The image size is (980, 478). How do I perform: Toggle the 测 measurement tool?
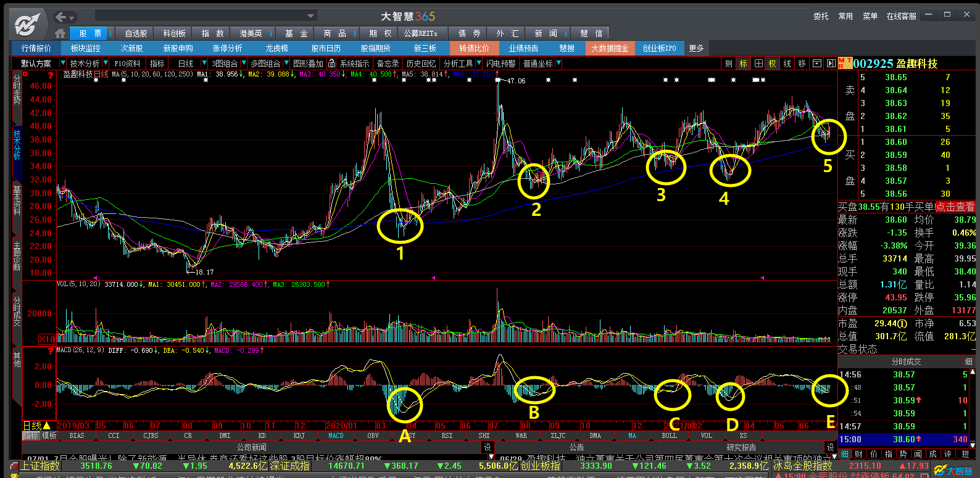[x=728, y=64]
